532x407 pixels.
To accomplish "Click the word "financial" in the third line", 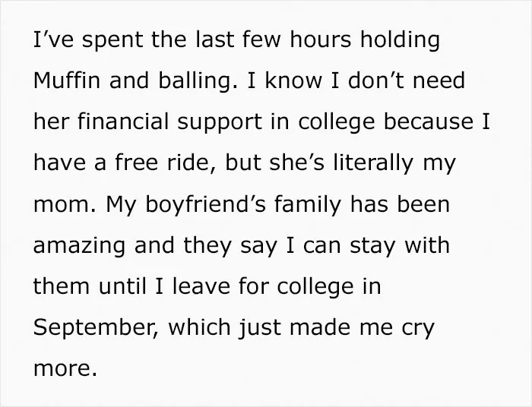I will [x=123, y=121].
